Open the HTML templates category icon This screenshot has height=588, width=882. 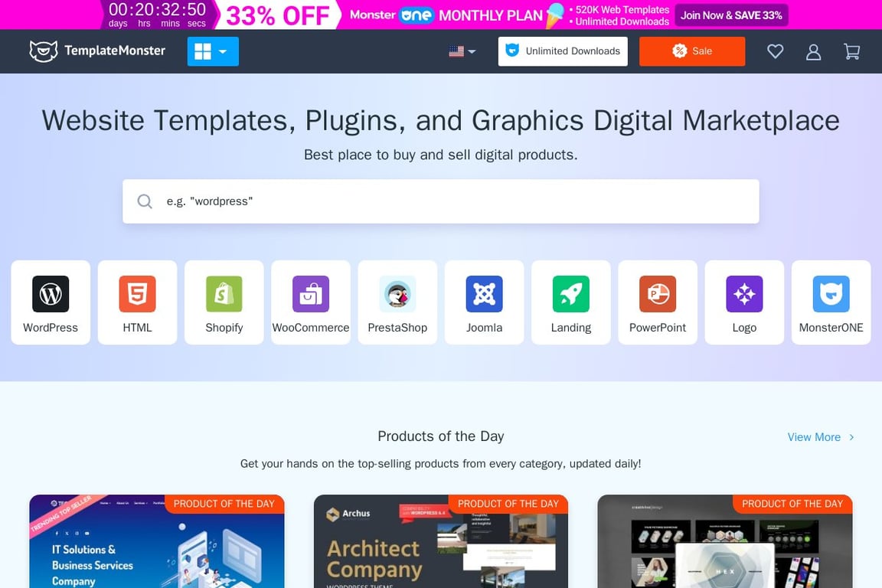coord(137,293)
